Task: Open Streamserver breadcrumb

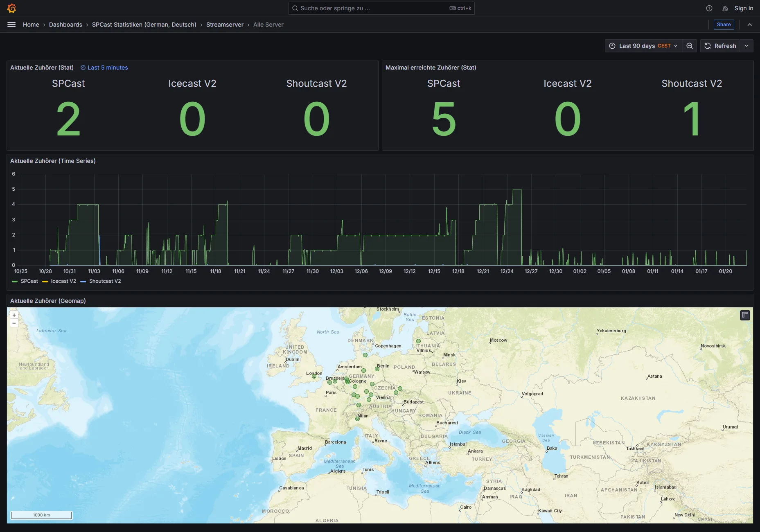Action: point(225,25)
